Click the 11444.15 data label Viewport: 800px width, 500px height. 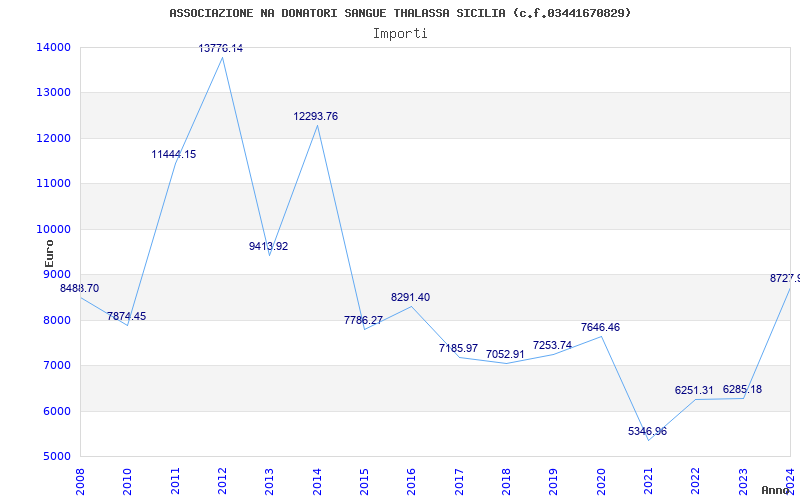coord(173,154)
